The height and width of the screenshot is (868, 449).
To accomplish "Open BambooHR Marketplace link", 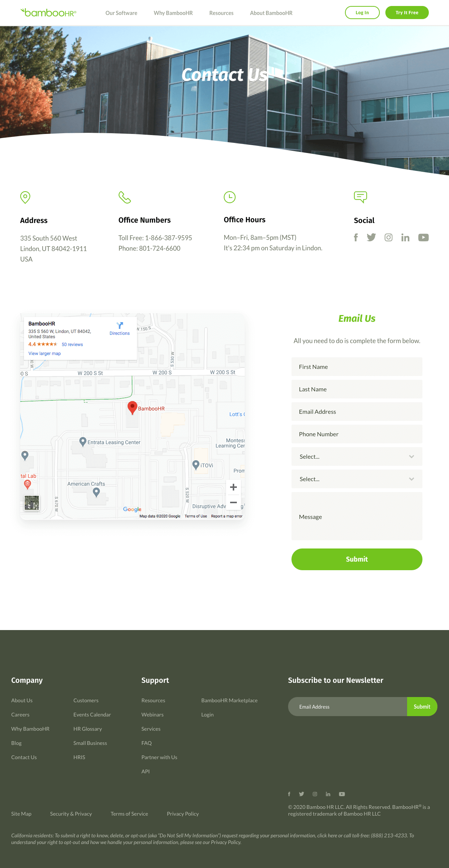I will point(229,700).
